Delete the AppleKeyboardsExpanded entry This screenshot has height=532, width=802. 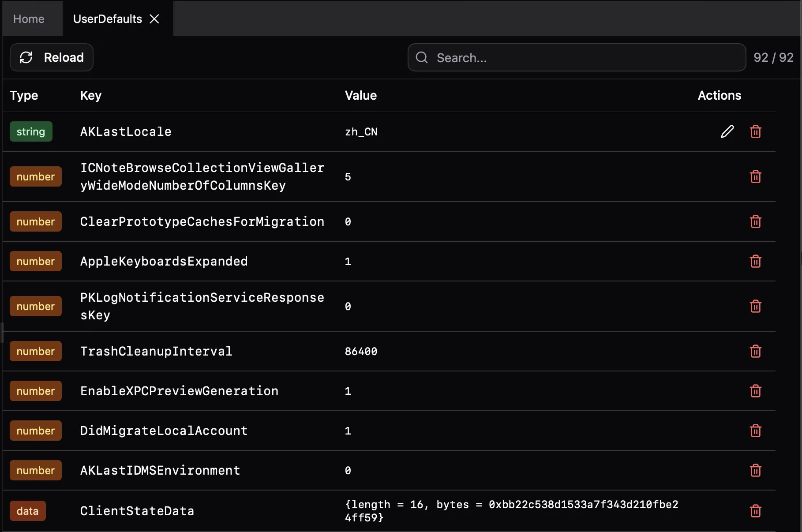[755, 261]
